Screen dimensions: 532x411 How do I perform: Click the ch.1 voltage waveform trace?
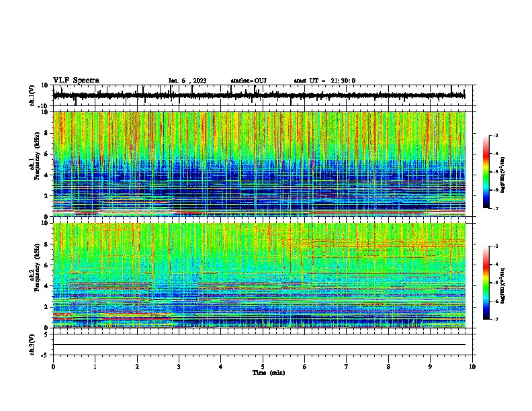259,95
